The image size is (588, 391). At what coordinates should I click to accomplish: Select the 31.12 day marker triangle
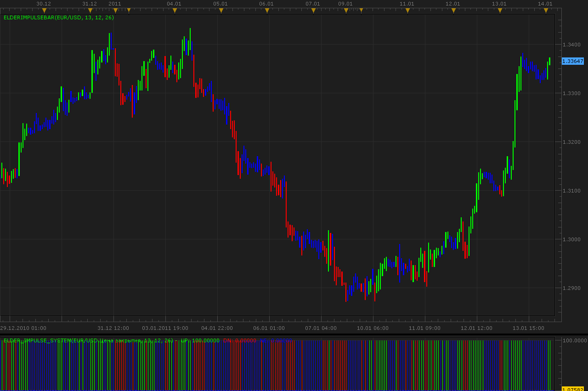[90, 10]
